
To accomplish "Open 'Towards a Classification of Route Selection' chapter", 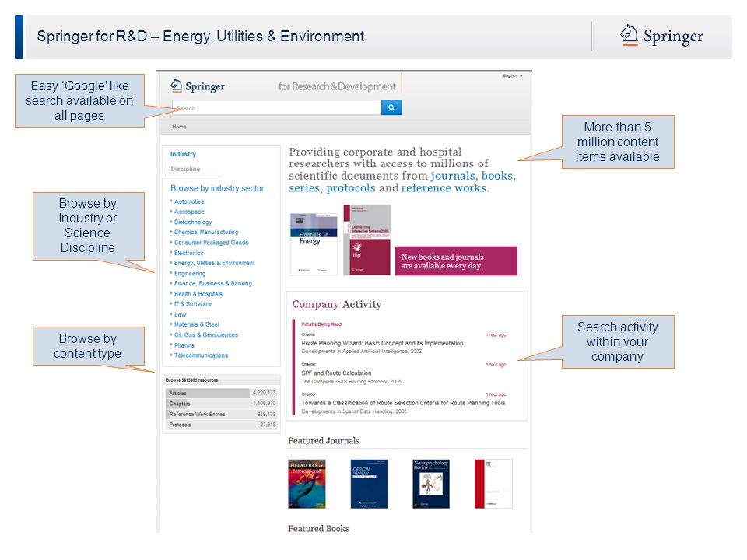I will coord(403,403).
